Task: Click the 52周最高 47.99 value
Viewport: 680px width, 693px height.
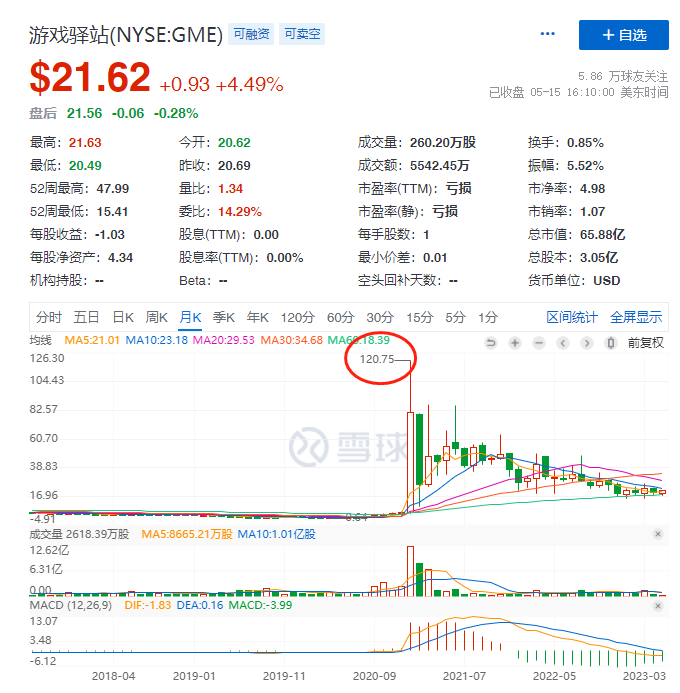Action: [113, 189]
